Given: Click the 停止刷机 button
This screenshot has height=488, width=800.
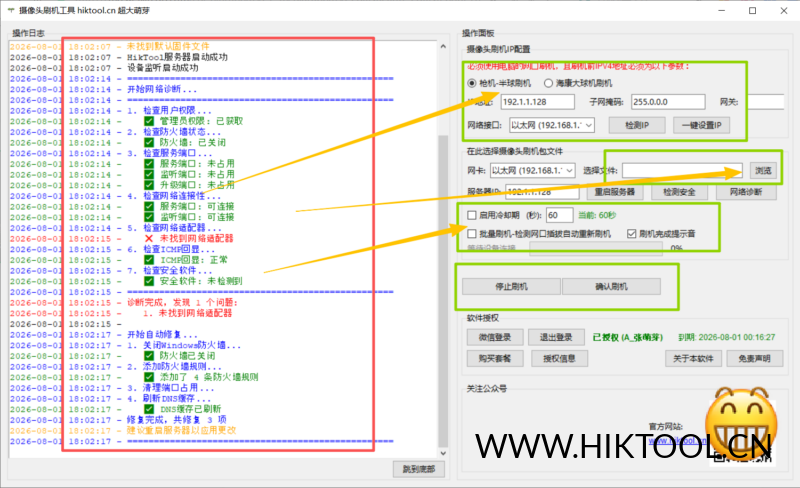Looking at the screenshot, I should 511,286.
